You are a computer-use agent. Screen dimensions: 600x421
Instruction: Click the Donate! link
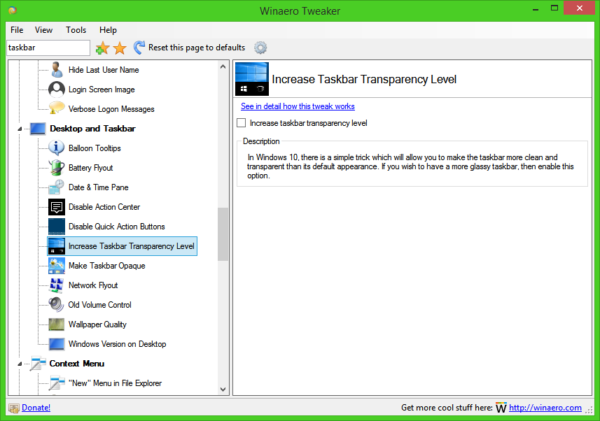click(36, 408)
